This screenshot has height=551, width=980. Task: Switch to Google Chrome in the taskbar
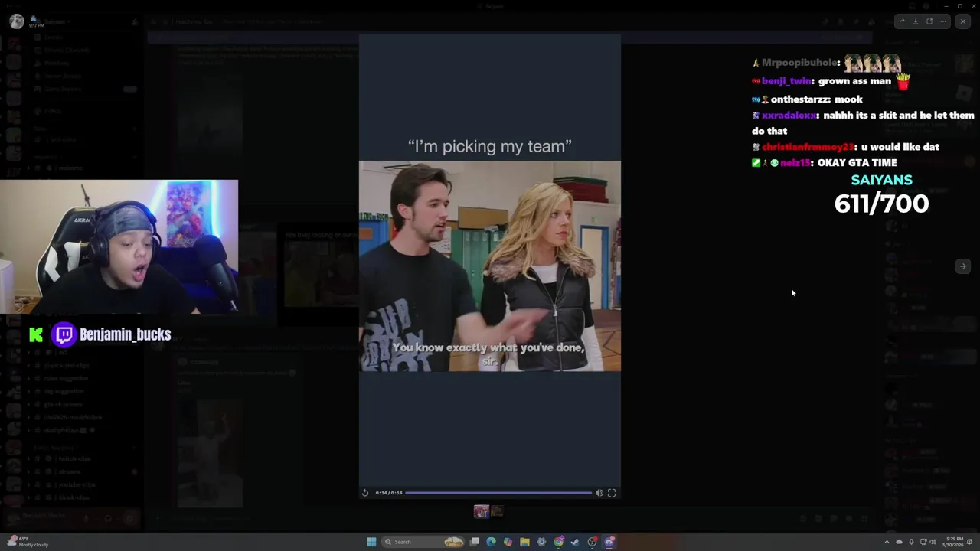click(x=559, y=542)
